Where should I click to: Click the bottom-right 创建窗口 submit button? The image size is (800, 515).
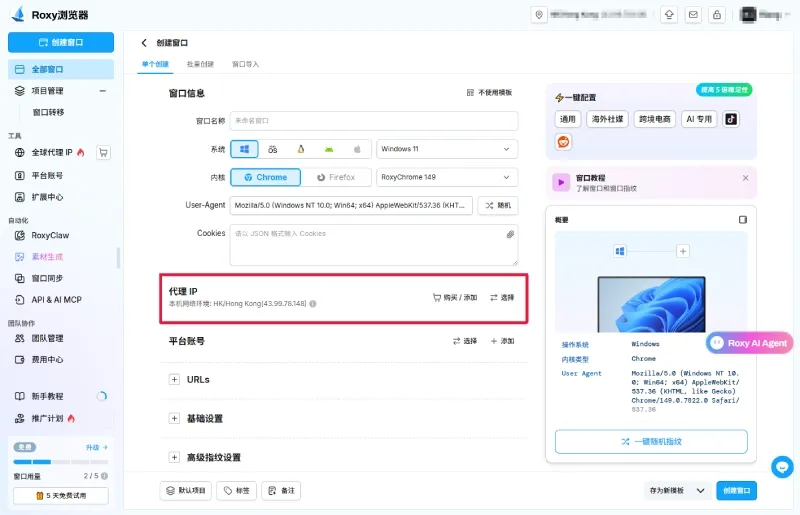[x=736, y=491]
